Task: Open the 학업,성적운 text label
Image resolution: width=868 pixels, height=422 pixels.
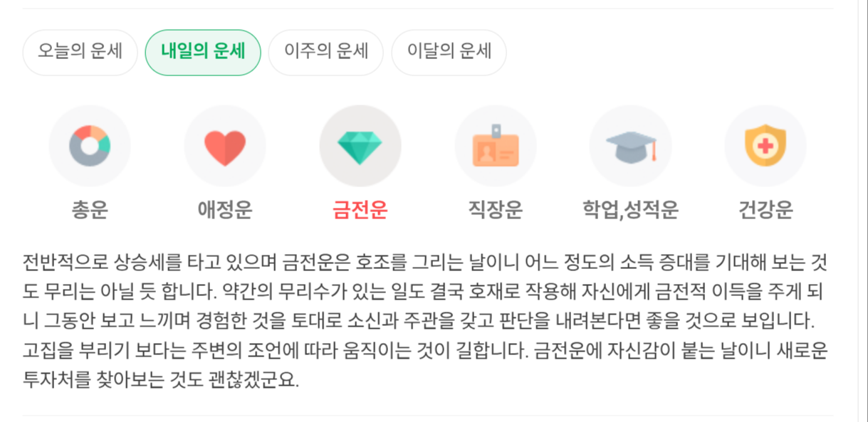Action: [630, 210]
